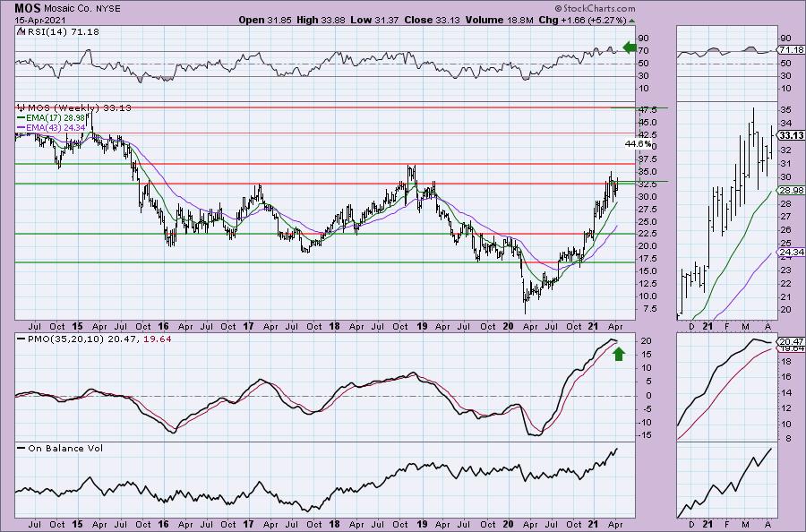Viewport: 806px width, 532px height.
Task: Click the RSI(14) 71.18 indicator label
Action: (63, 32)
